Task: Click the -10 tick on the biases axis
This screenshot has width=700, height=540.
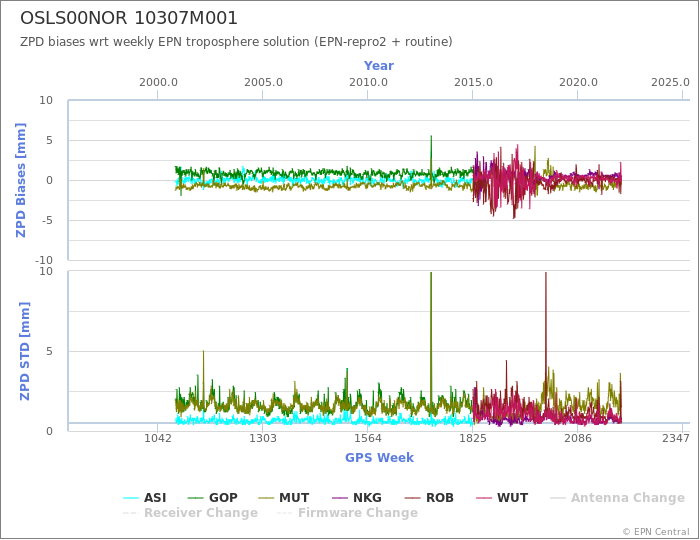Action: pyautogui.click(x=44, y=260)
